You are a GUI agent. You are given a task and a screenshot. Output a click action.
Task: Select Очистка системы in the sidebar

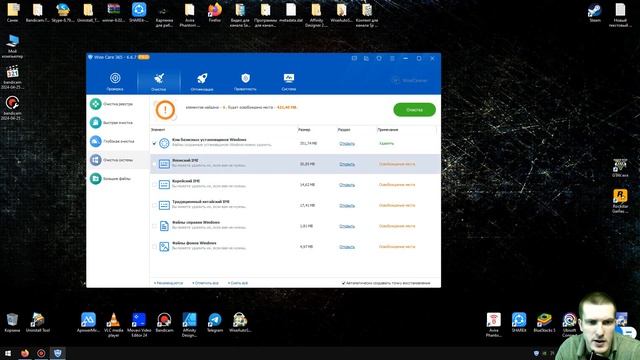118,160
